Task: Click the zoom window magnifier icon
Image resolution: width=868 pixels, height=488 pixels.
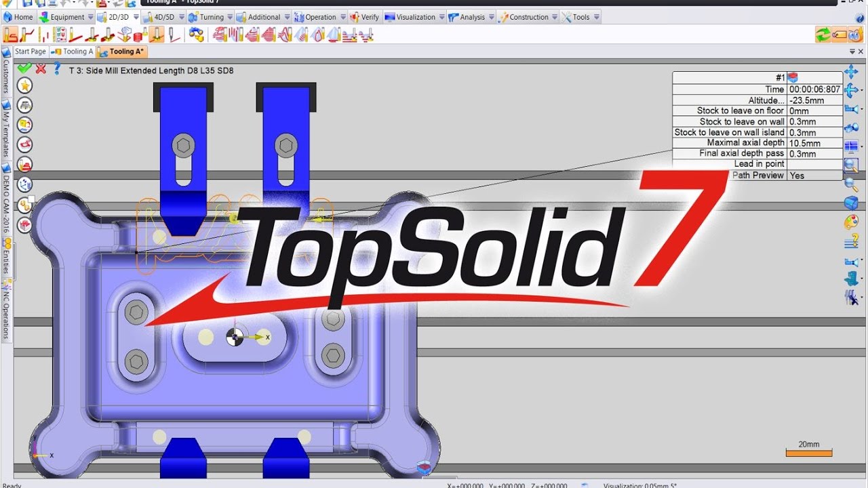Action: coord(851,165)
